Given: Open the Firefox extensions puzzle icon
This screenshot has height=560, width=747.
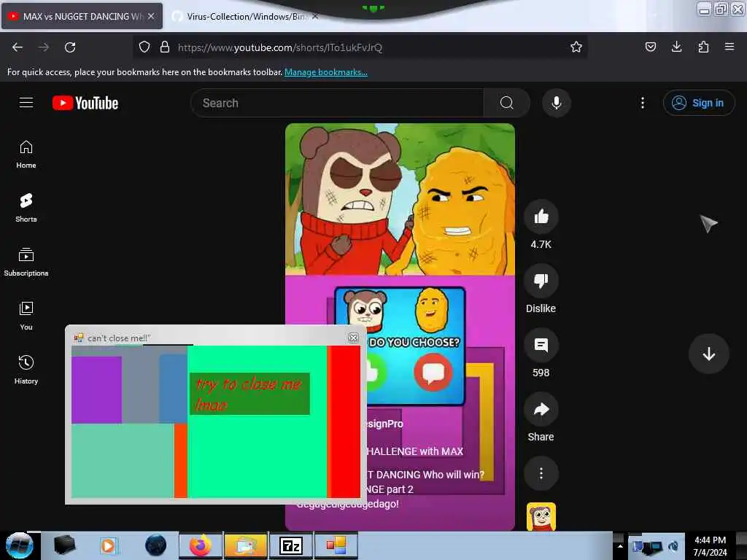Looking at the screenshot, I should click(703, 47).
